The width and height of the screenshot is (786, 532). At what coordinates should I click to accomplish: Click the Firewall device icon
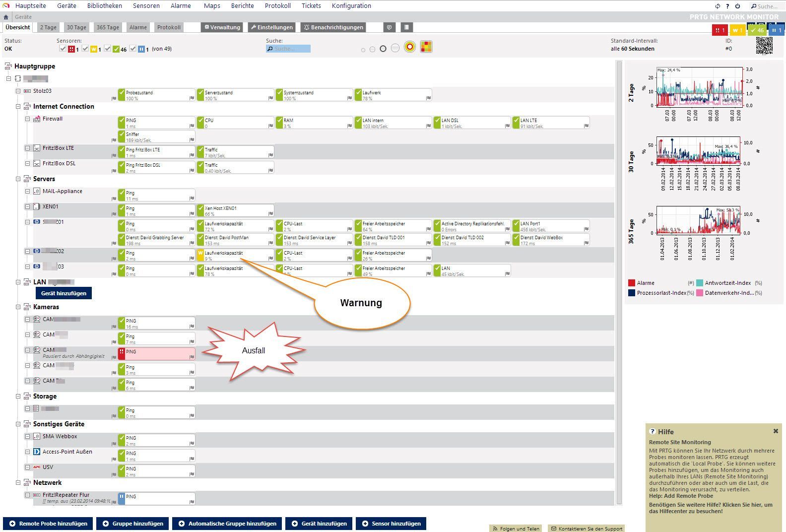point(37,119)
